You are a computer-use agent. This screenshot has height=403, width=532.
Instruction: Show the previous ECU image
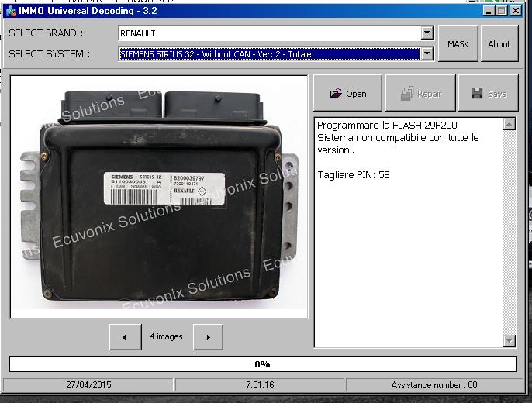point(125,337)
